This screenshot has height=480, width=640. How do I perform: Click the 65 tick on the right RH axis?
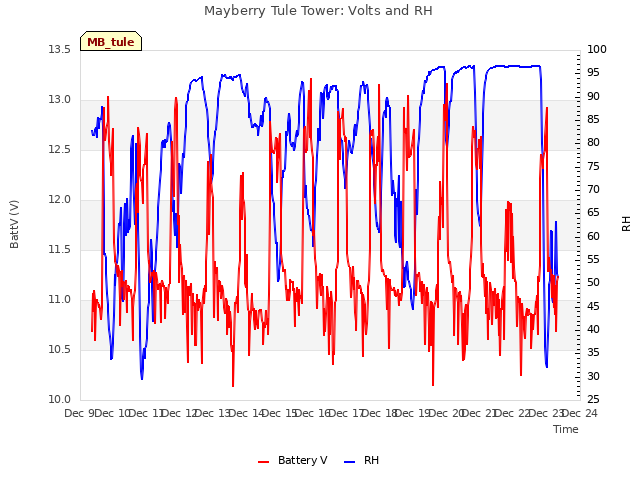pos(593,213)
